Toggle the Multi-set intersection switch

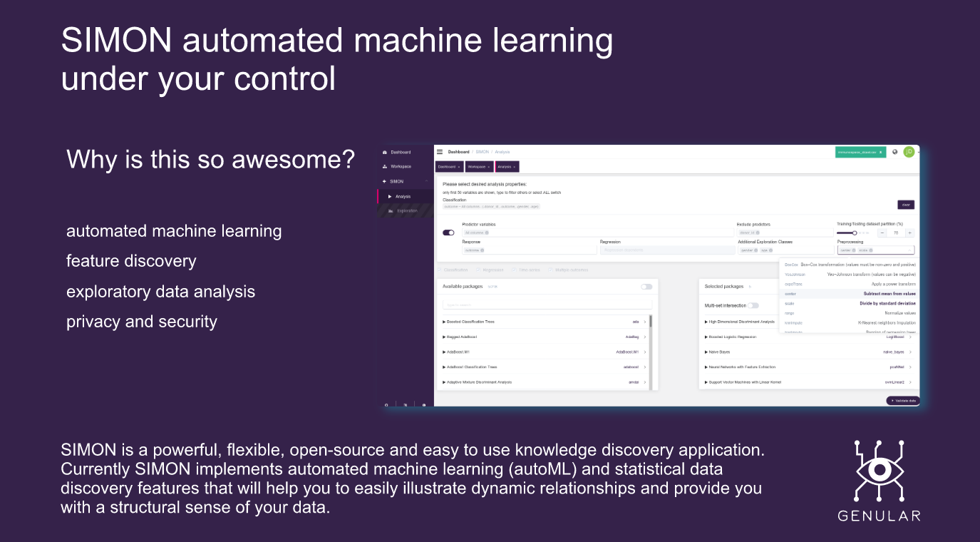point(753,305)
